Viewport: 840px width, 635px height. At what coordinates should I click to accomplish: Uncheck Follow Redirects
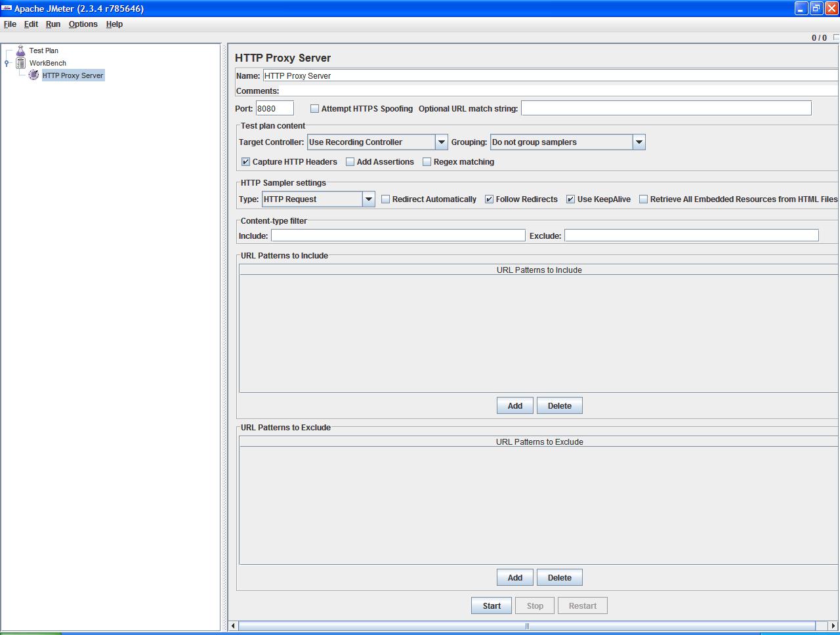[489, 199]
